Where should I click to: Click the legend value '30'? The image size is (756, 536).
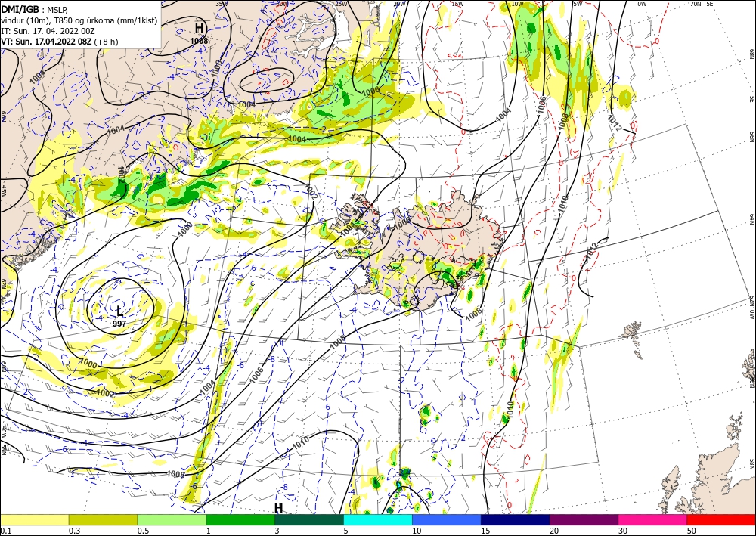pyautogui.click(x=623, y=531)
